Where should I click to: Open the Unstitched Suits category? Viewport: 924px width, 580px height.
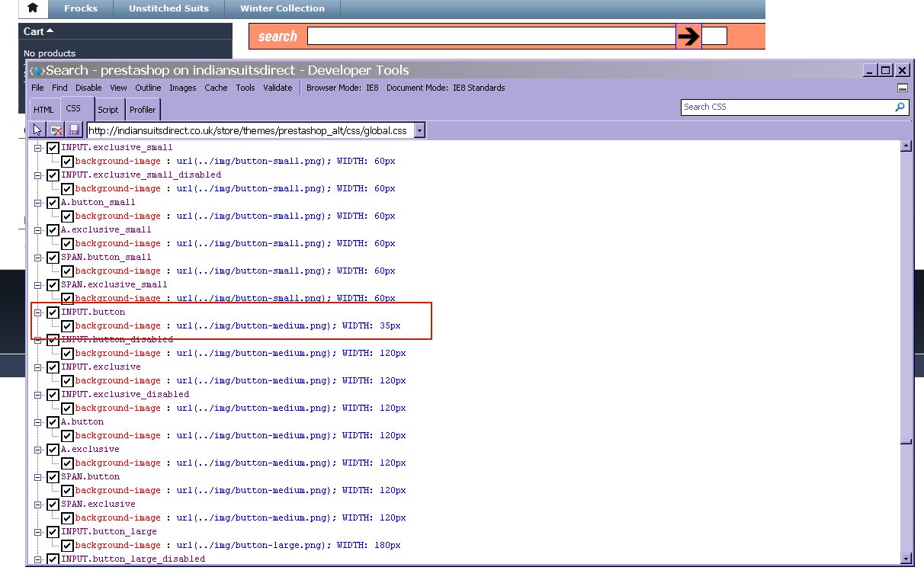pos(168,8)
